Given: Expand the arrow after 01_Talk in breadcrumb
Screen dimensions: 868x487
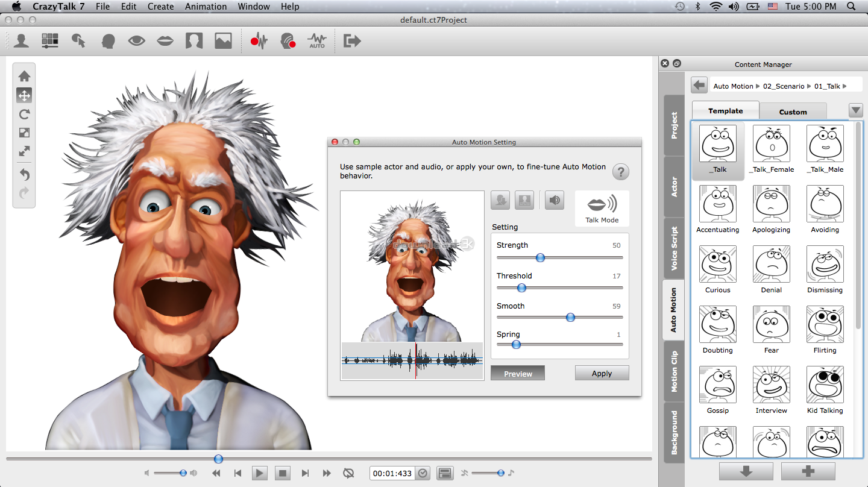Looking at the screenshot, I should click(x=844, y=86).
